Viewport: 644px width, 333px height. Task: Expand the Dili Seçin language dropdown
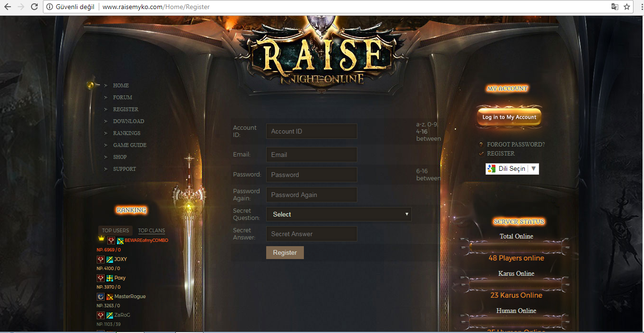tap(512, 168)
